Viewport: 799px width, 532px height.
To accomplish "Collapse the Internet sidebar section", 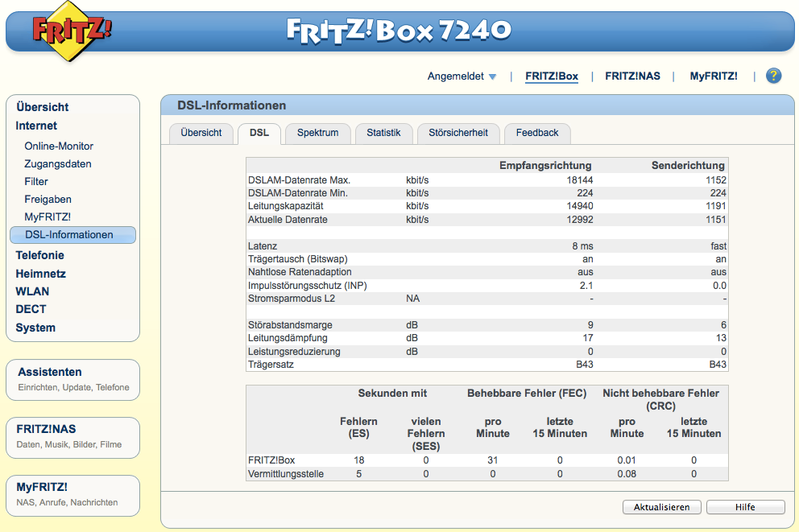I will (x=36, y=126).
